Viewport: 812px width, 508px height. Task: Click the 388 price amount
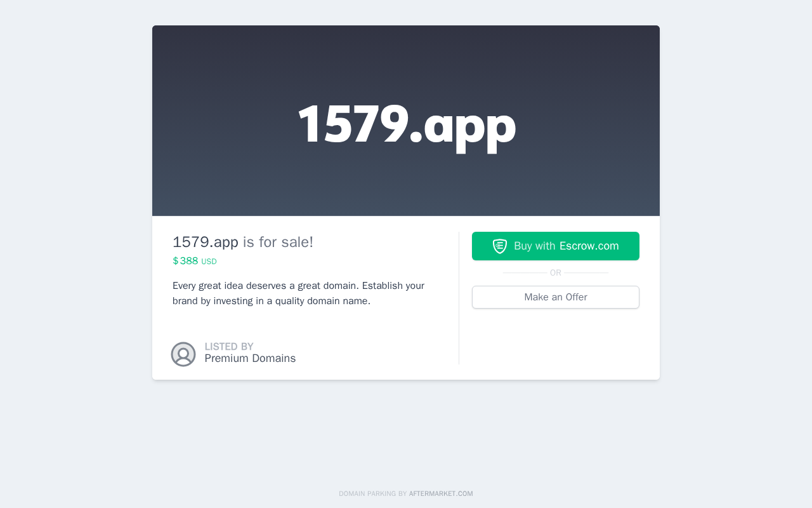[189, 261]
